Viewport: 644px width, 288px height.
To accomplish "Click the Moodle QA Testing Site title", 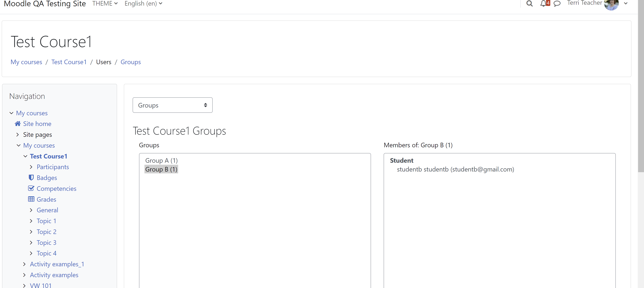I will click(45, 4).
